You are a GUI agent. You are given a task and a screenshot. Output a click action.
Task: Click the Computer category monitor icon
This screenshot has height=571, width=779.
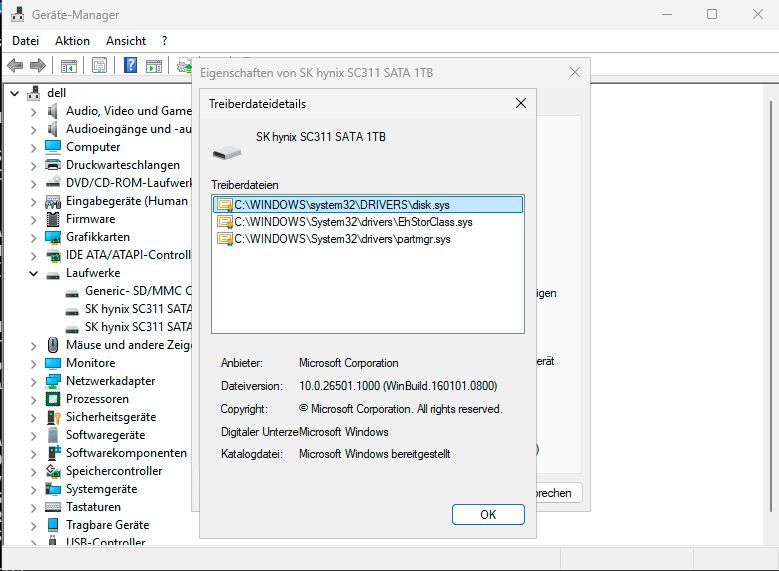[53, 147]
